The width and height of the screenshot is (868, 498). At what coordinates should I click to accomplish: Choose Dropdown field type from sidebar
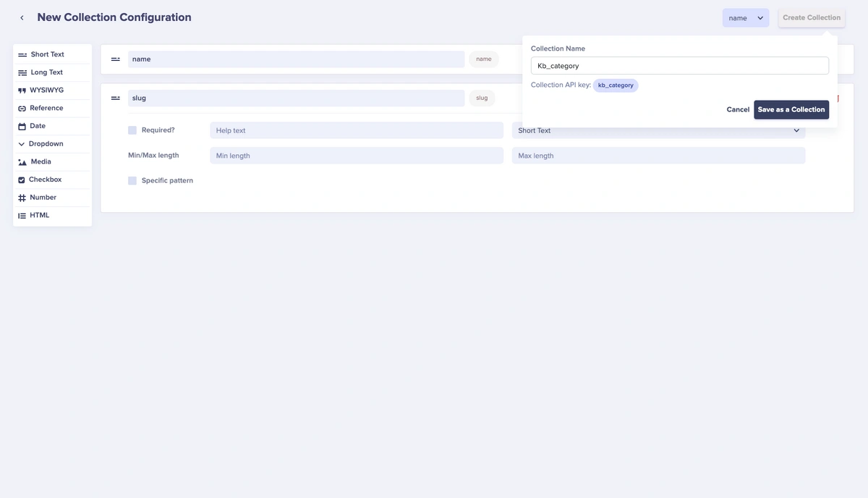(x=46, y=144)
